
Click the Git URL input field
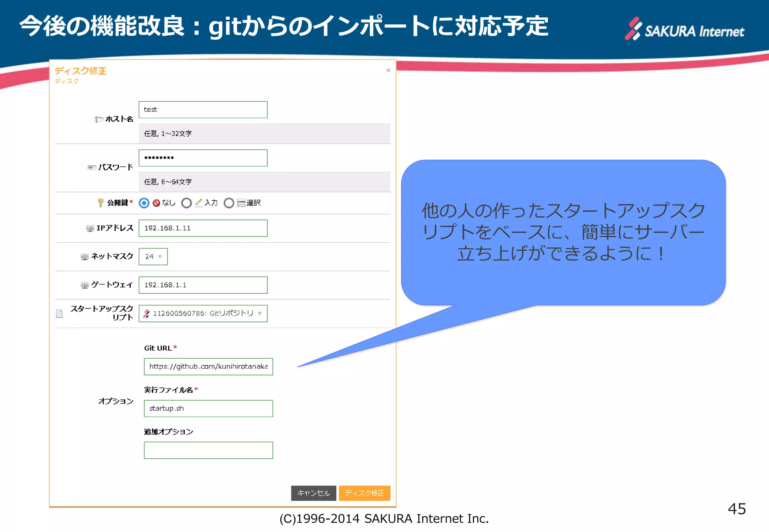pos(208,367)
